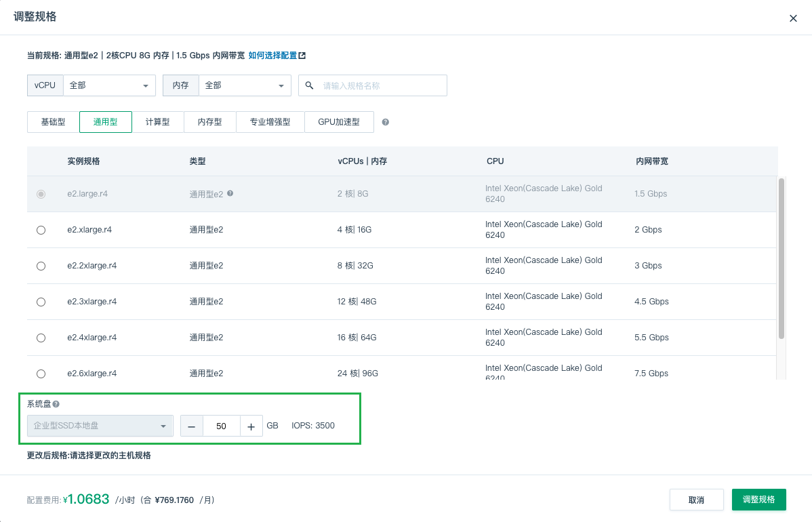Click the ¥1.0683 hourly price
This screenshot has height=522, width=812.
click(x=86, y=499)
